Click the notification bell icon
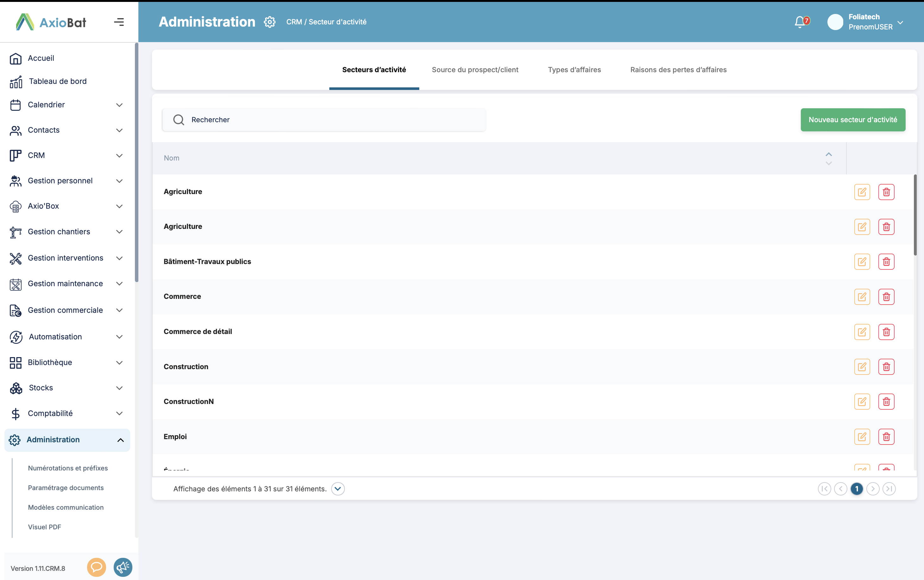 coord(800,22)
